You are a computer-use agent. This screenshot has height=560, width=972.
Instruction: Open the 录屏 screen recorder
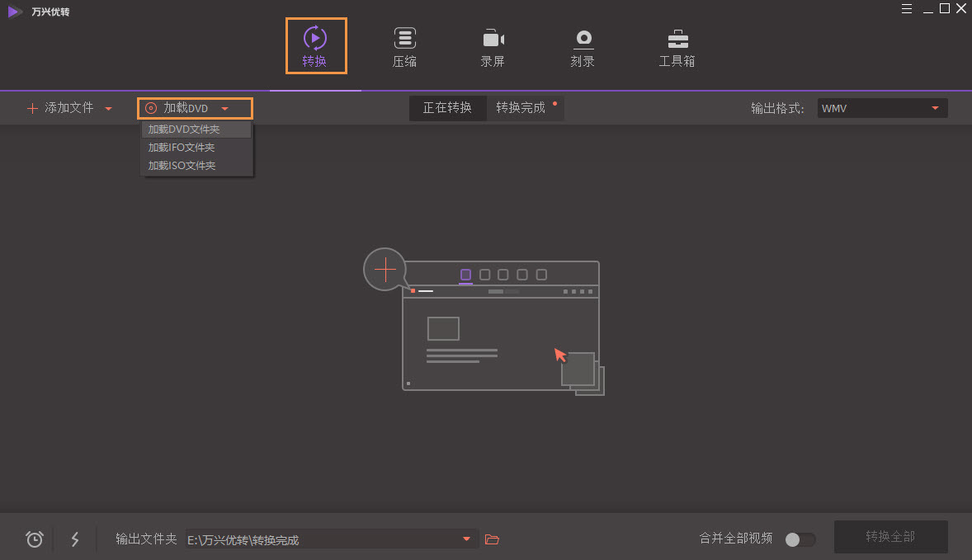493,45
